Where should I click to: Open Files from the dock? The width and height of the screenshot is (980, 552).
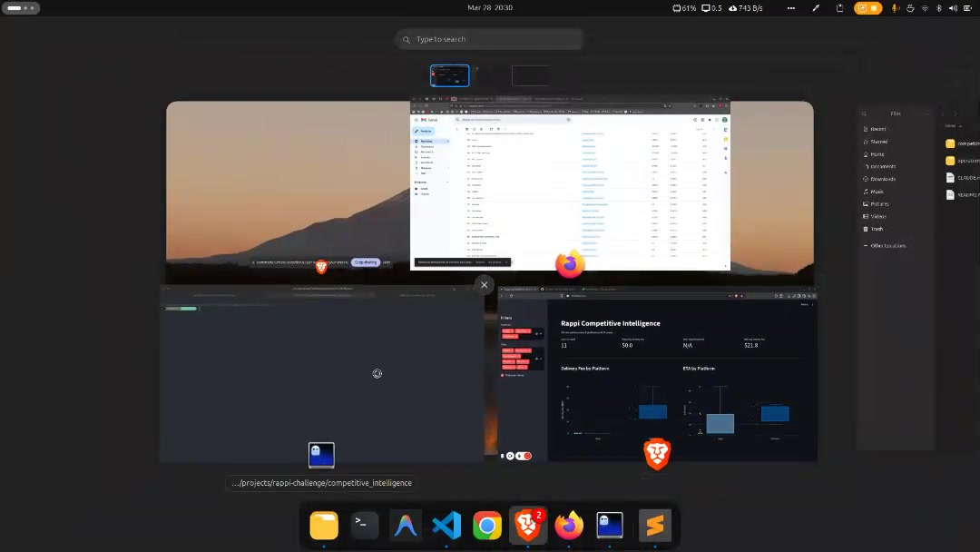[x=324, y=526]
